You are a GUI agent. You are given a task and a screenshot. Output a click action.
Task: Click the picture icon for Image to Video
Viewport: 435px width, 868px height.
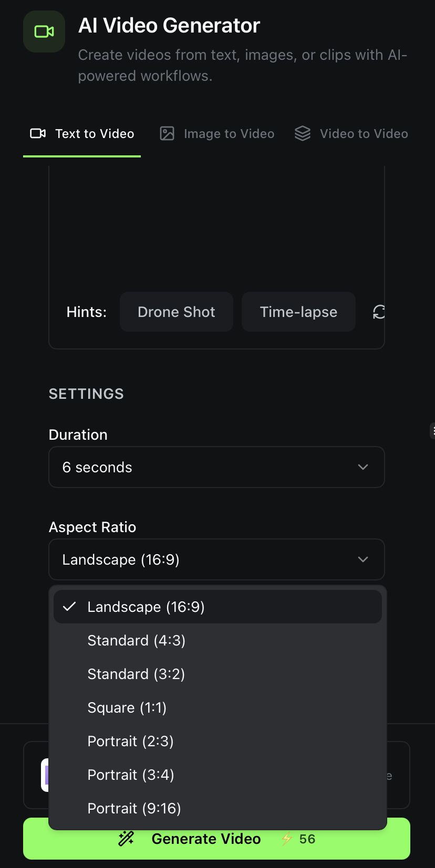[167, 134]
